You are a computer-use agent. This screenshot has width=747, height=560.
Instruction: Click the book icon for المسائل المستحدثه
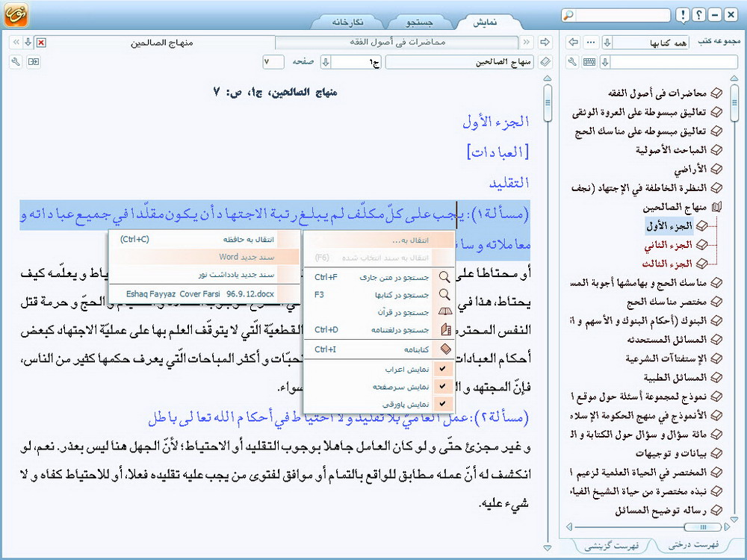[716, 339]
